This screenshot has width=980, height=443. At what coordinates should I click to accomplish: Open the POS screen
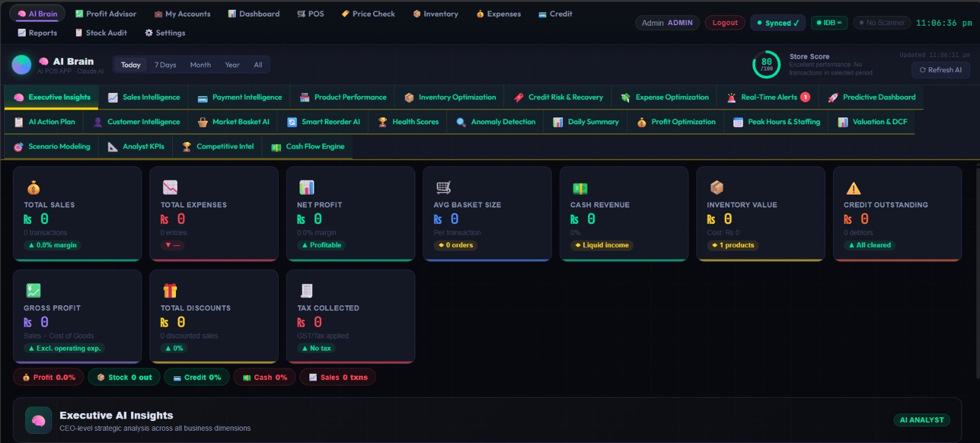[311, 13]
